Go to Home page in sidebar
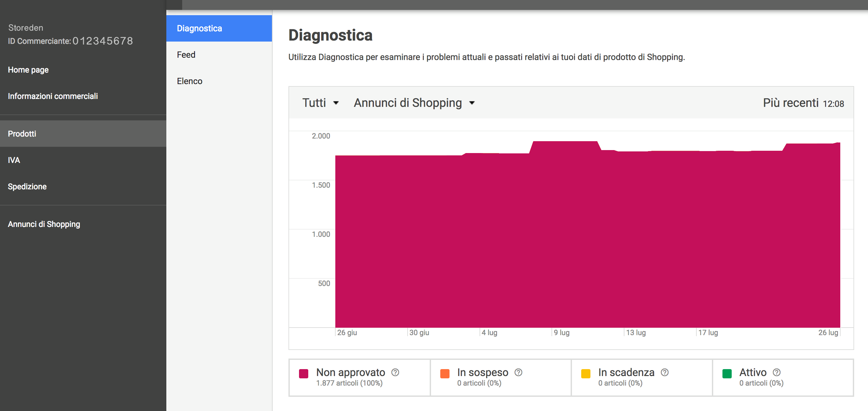 click(28, 70)
